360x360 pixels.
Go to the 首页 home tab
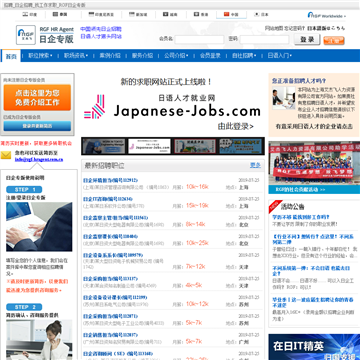pyautogui.click(x=11, y=56)
